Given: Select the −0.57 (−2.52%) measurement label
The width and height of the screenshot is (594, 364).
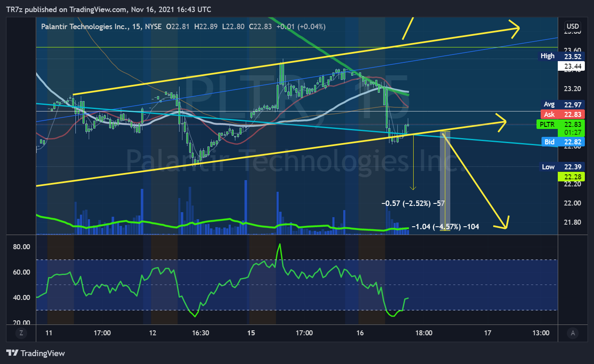Looking at the screenshot, I should pos(413,203).
